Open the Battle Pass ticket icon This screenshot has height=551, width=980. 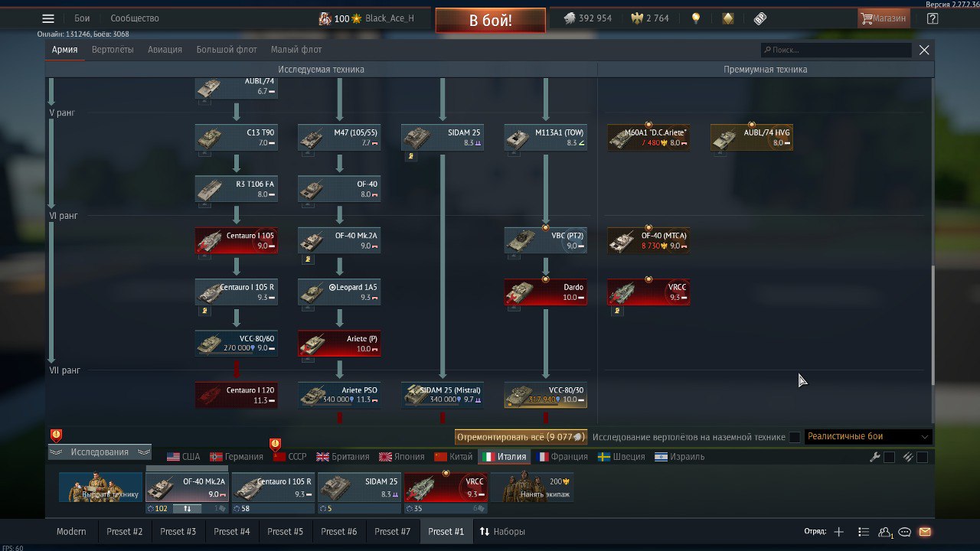(x=760, y=18)
